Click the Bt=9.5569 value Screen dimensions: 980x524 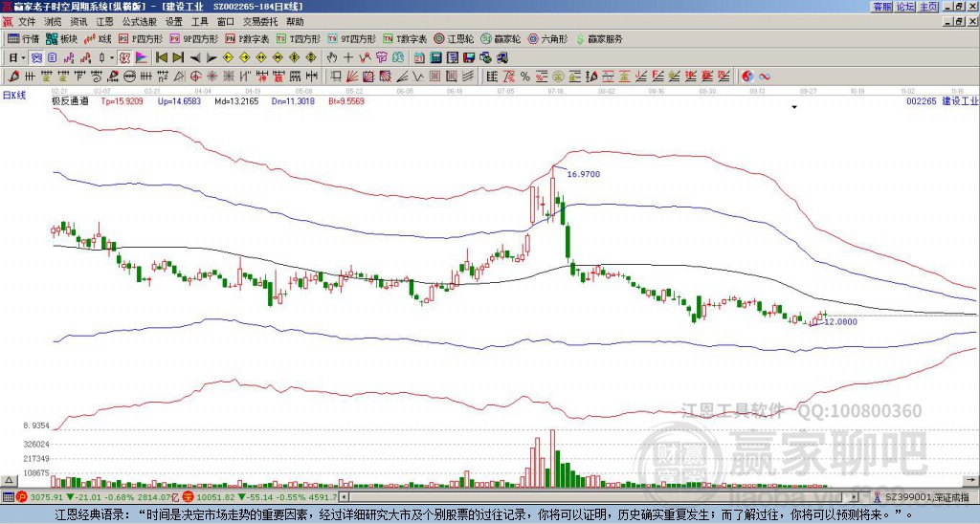pyautogui.click(x=346, y=100)
